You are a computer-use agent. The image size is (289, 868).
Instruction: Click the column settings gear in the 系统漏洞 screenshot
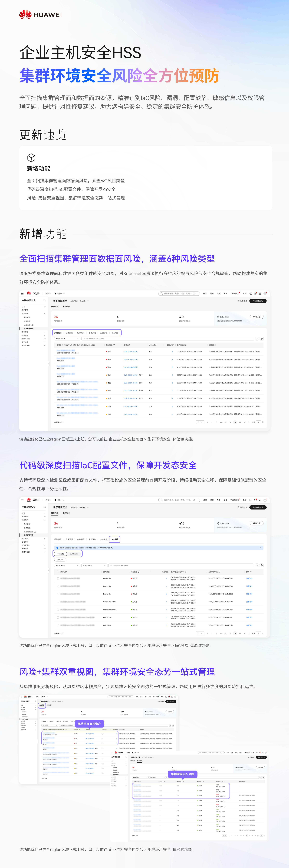[x=262, y=339]
